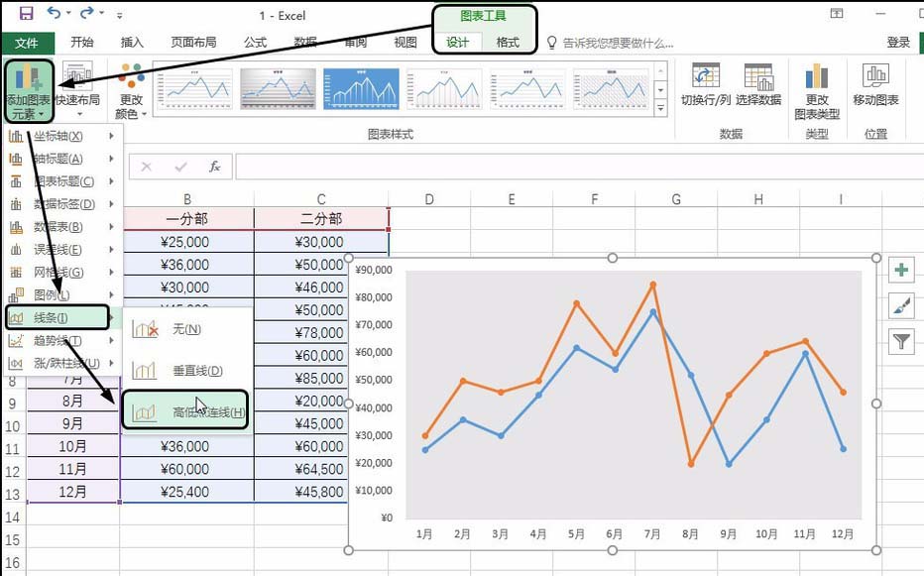Open the 图表标题(C) submenu
924x576 pixels.
tap(61, 181)
